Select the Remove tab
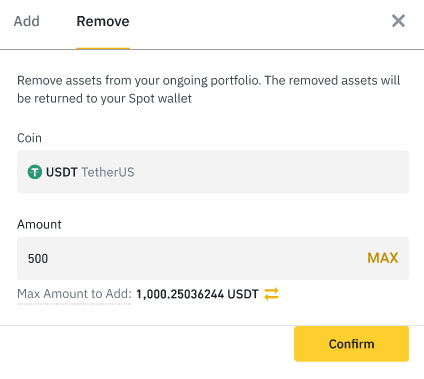 pyautogui.click(x=103, y=21)
